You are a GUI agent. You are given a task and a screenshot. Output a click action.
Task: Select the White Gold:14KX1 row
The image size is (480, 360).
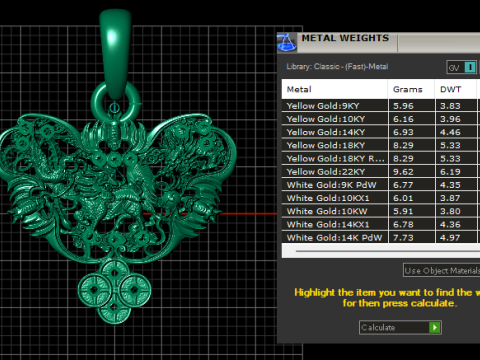[381, 224]
